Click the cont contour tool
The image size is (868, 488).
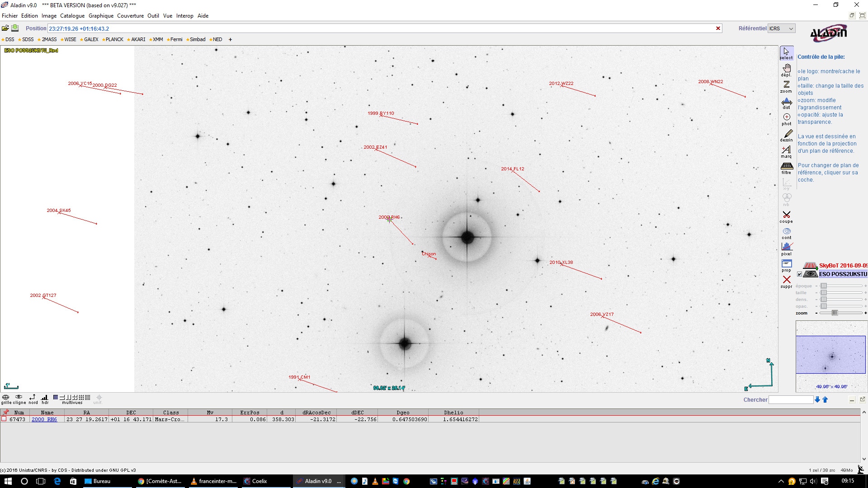[x=786, y=233]
